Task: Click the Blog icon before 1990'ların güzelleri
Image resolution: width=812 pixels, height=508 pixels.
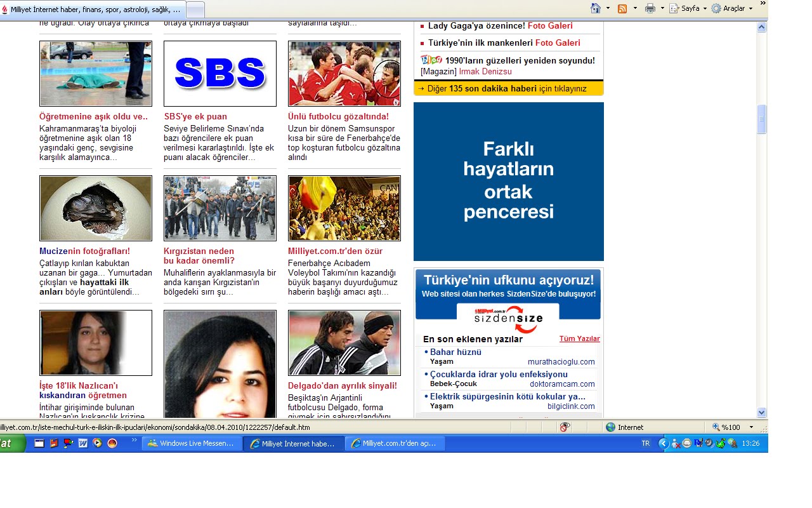Action: pyautogui.click(x=431, y=60)
